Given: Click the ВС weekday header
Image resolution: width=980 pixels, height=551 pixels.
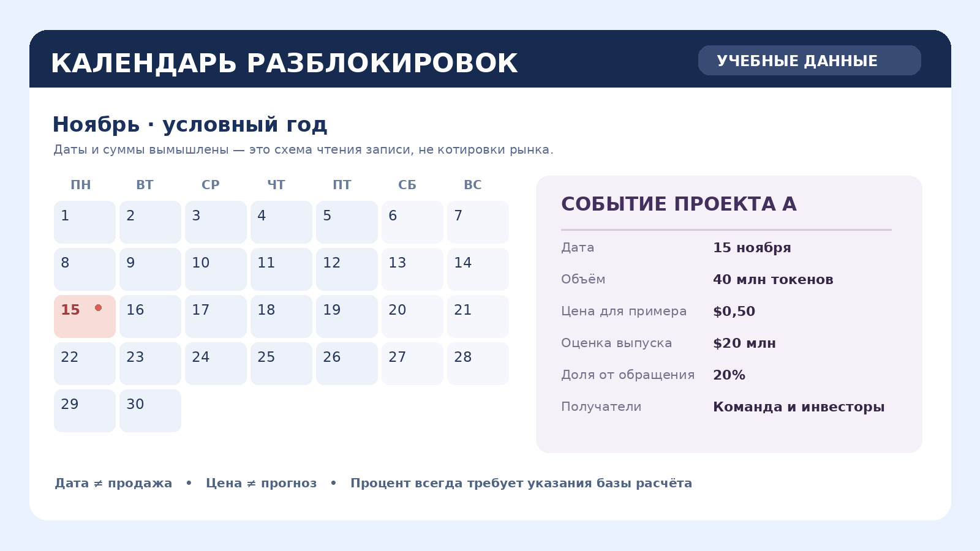Looking at the screenshot, I should 473,185.
